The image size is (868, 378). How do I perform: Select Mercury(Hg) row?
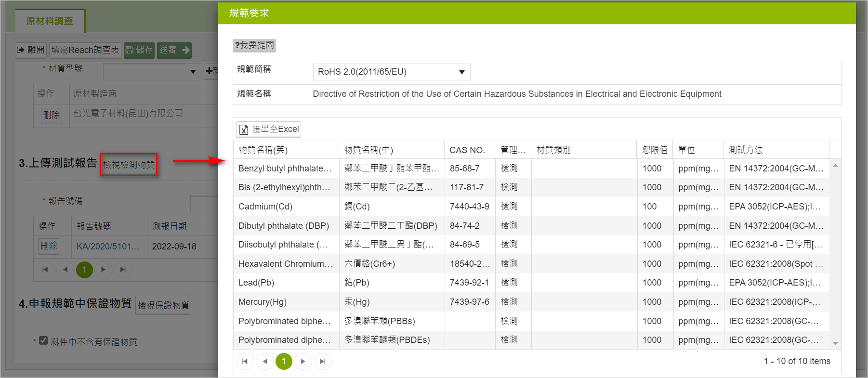click(x=531, y=302)
